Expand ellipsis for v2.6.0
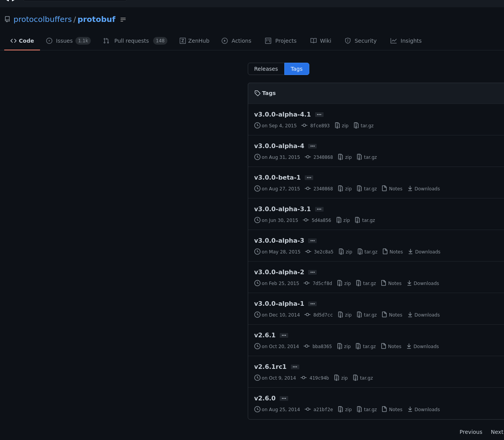 pyautogui.click(x=284, y=398)
